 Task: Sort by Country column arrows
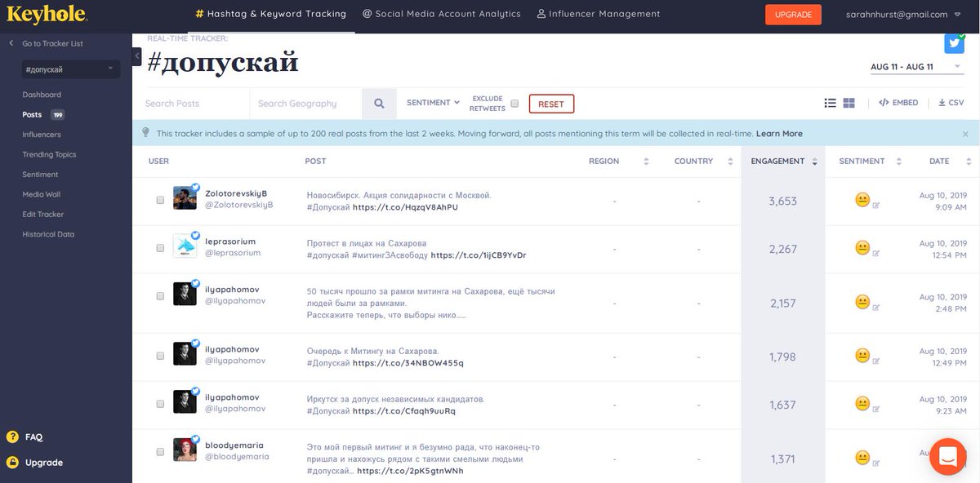click(730, 162)
